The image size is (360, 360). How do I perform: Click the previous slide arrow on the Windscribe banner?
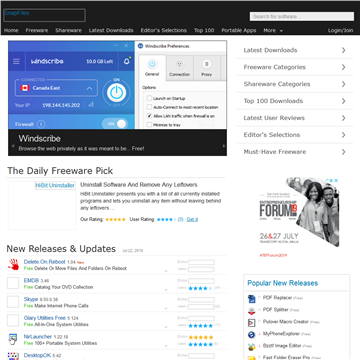(13, 146)
